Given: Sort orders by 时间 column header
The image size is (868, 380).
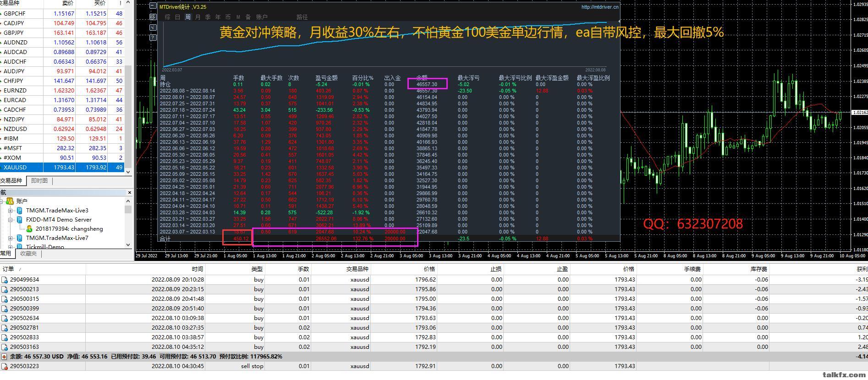Looking at the screenshot, I should coord(146,269).
